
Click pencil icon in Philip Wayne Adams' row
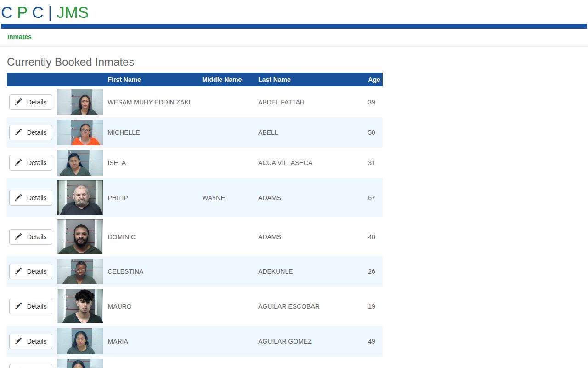[x=18, y=197]
